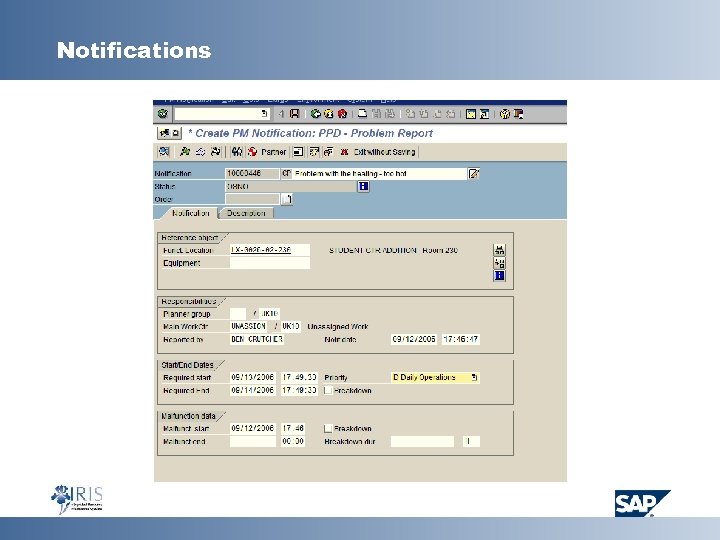Click the Customize Local Layout icon
The width and height of the screenshot is (720, 540).
[x=518, y=114]
